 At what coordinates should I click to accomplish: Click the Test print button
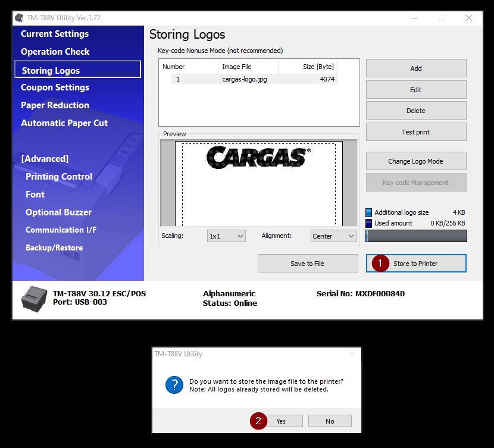pyautogui.click(x=416, y=132)
